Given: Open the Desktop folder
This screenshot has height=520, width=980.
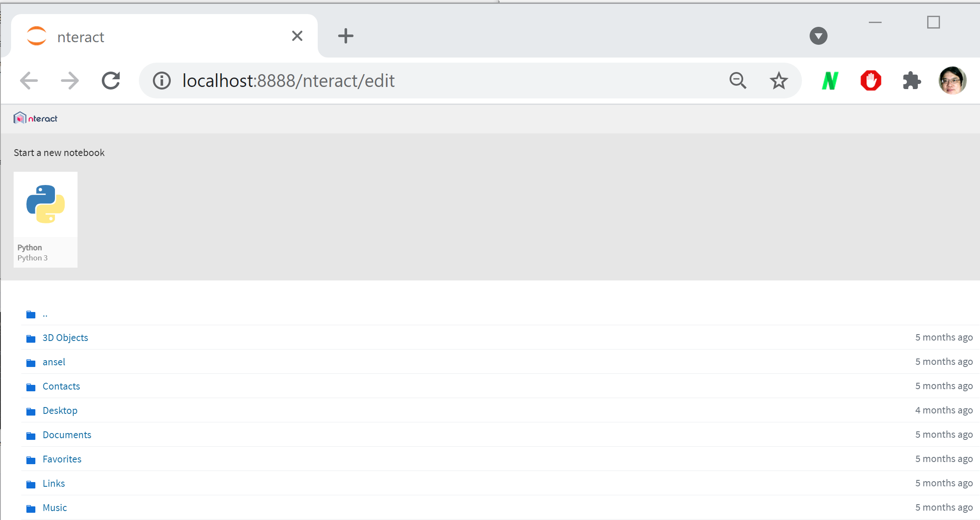Looking at the screenshot, I should 60,410.
